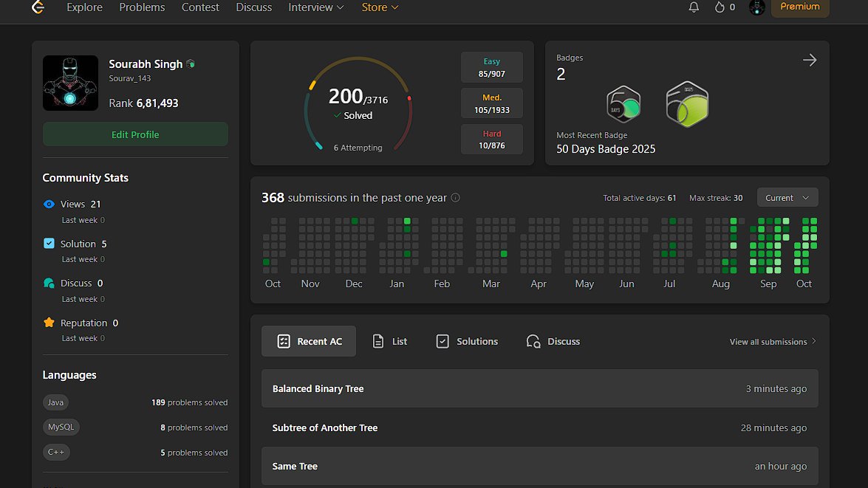Click the Discuss tab search bubble icon
This screenshot has width=868, height=488.
533,341
